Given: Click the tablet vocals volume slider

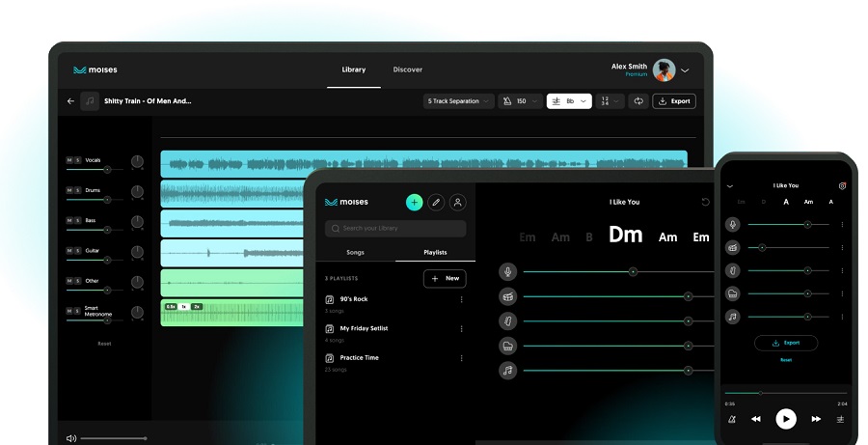Looking at the screenshot, I should point(619,271).
